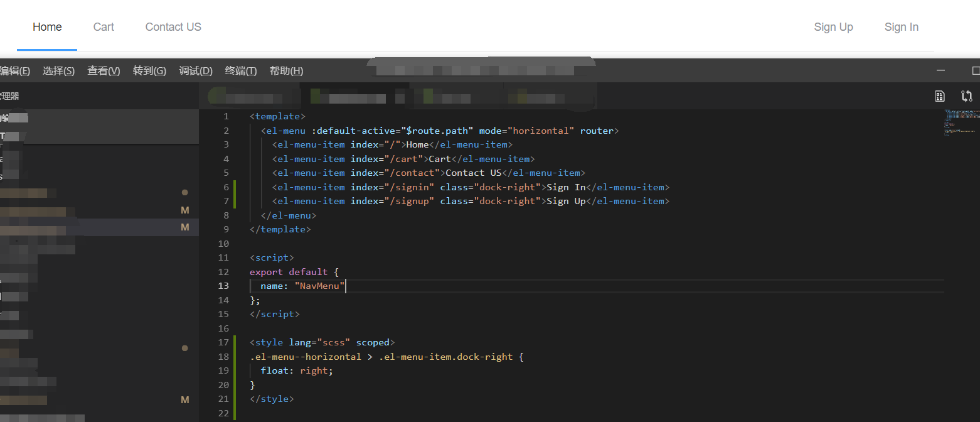Open the Cart navbar item

(x=104, y=27)
